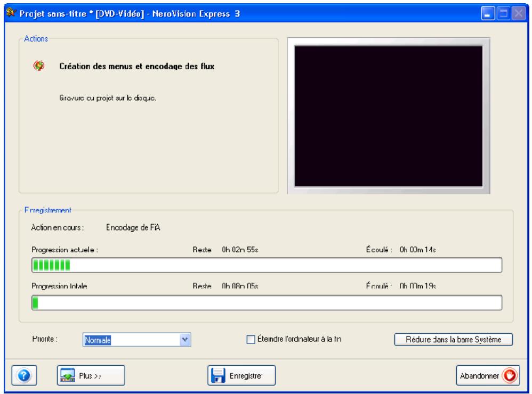The image size is (532, 394).
Task: Click the text 'Gravure du projet sur le disque.'
Action: click(108, 98)
